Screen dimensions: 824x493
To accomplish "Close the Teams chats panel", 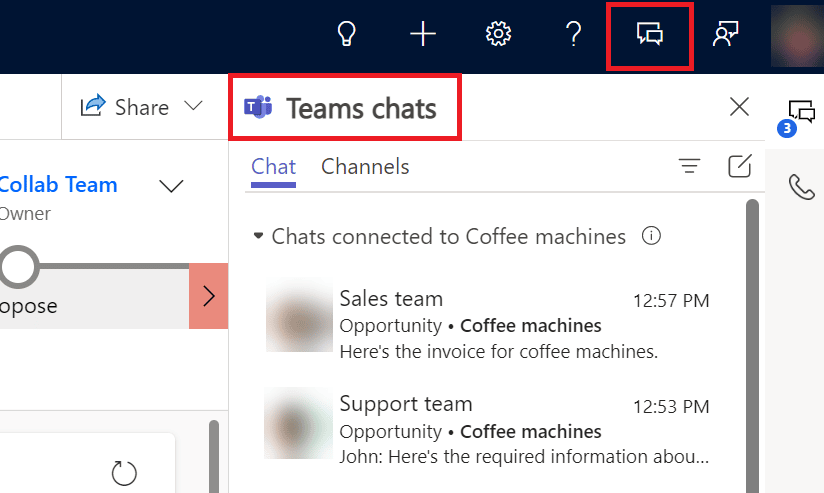I will (x=739, y=107).
